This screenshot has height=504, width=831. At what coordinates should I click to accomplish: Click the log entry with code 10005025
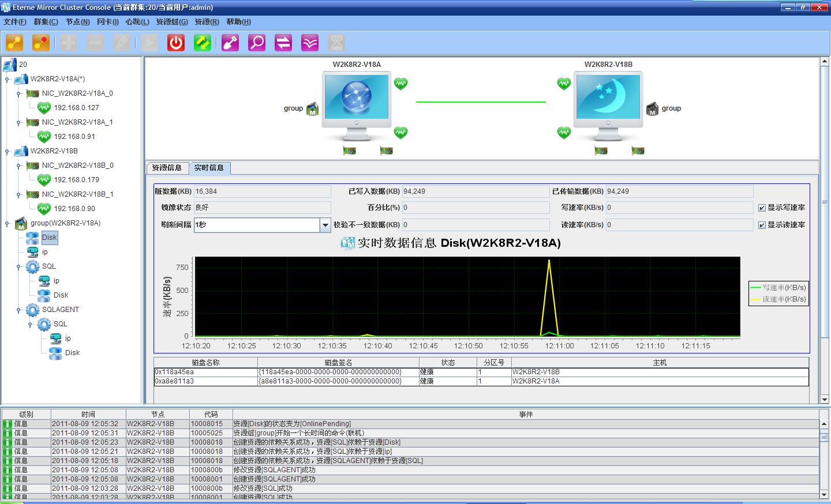tap(411, 433)
